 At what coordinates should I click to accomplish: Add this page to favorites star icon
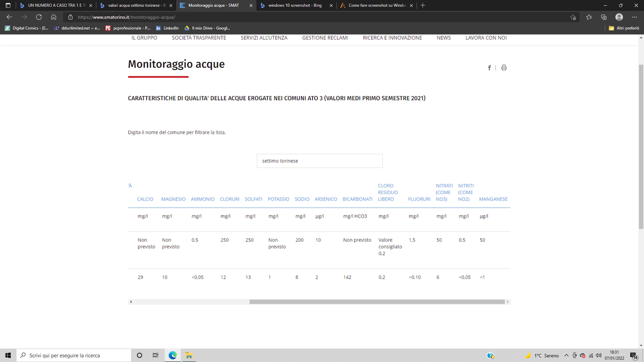click(573, 17)
